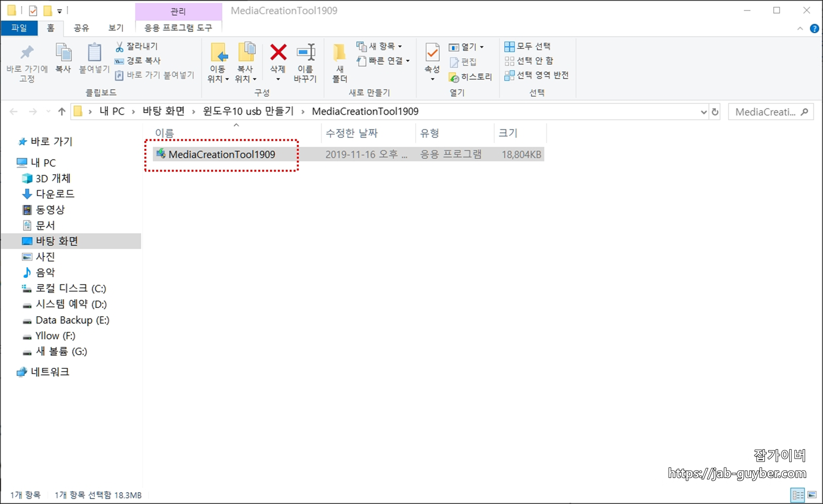
Task: Select all items with 모두 선택
Action: 527,47
